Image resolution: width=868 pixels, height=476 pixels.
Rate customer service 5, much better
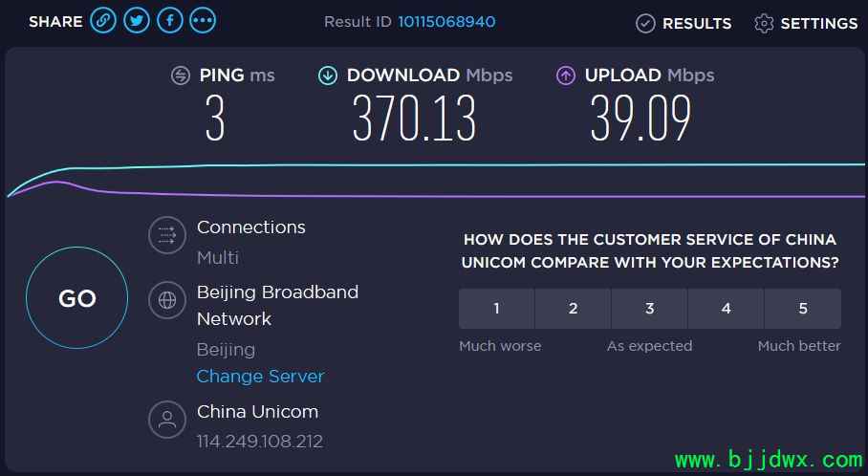pos(803,309)
